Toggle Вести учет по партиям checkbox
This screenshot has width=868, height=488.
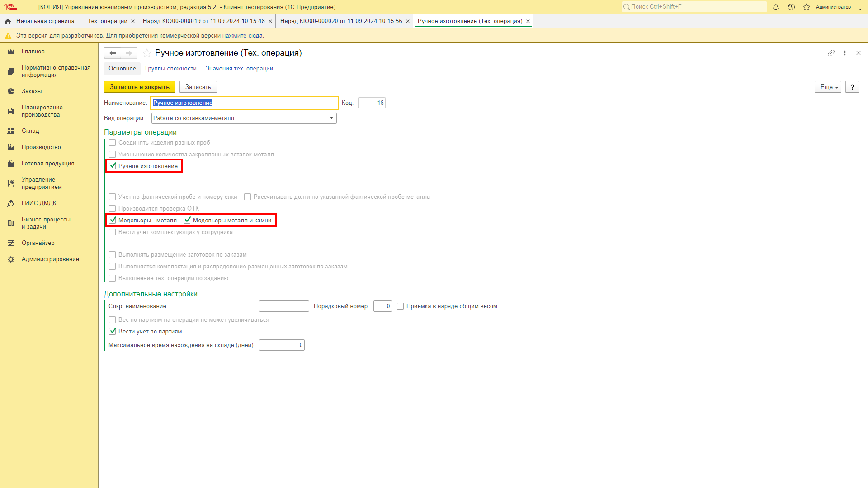tap(113, 331)
